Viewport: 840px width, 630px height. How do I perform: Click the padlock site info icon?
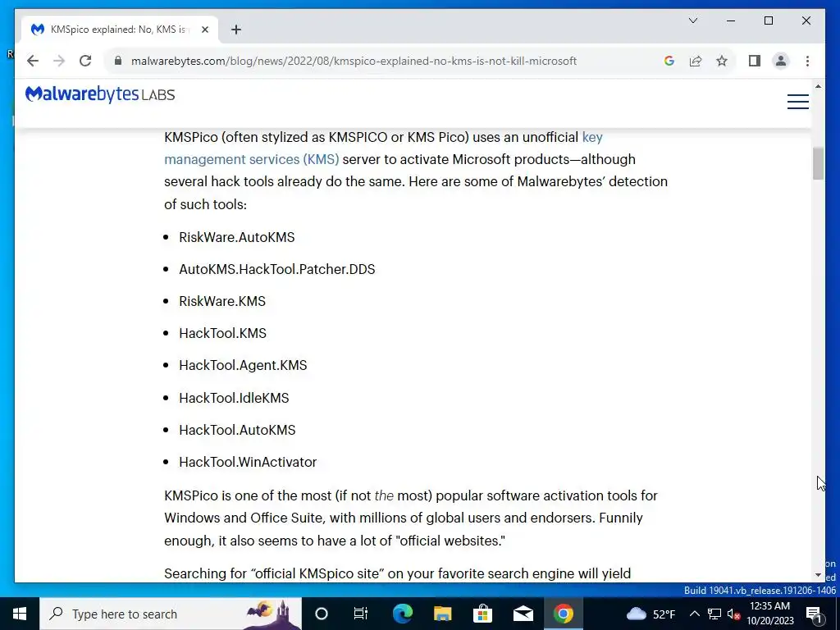click(118, 61)
